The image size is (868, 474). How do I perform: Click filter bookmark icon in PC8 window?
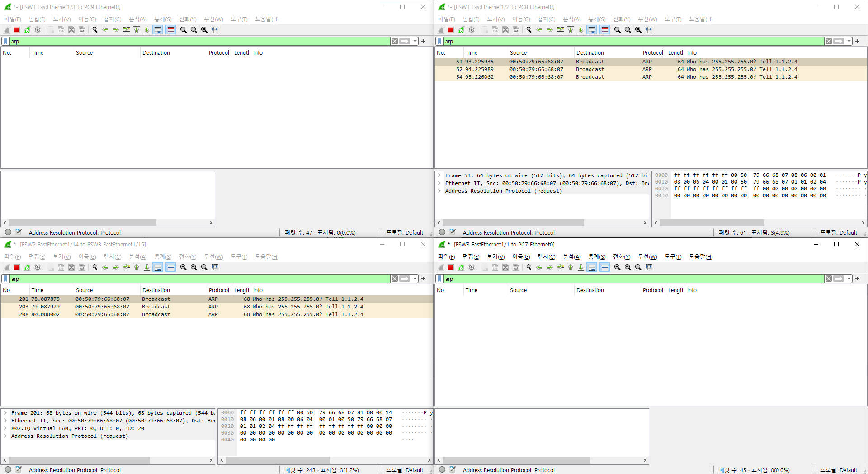[x=439, y=41]
